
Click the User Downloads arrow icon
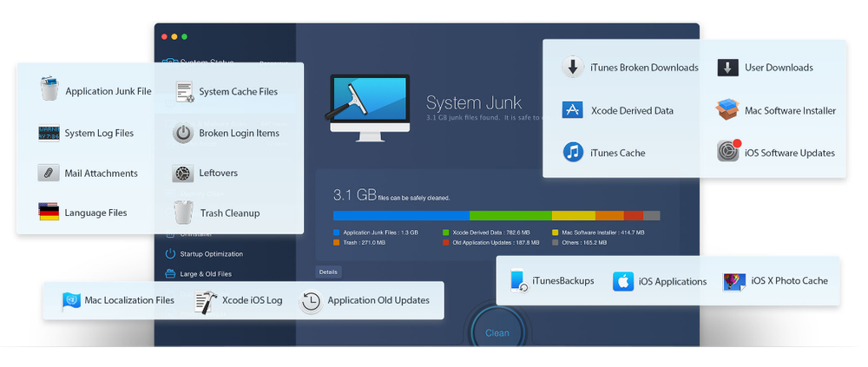(x=728, y=68)
